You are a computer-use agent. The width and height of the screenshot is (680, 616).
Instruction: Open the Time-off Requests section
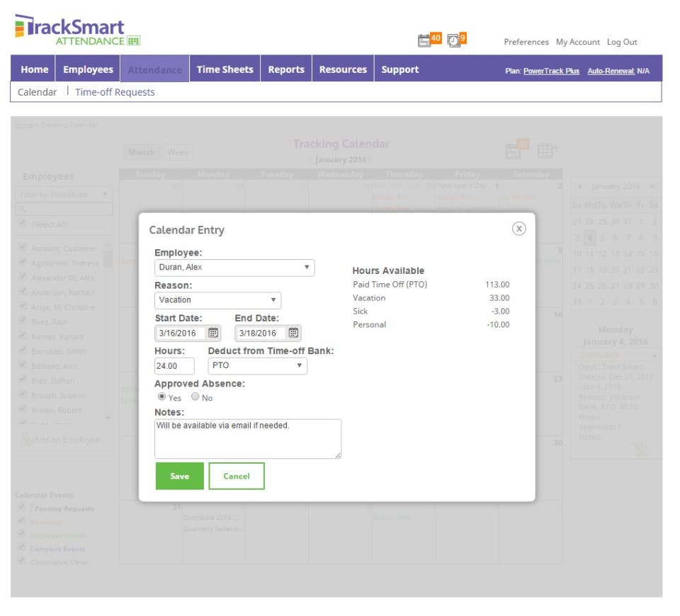pyautogui.click(x=115, y=91)
